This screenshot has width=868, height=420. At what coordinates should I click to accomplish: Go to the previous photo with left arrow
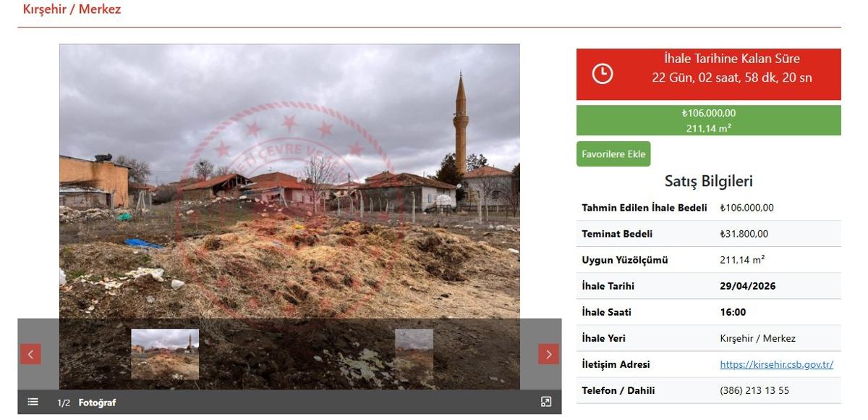coord(30,354)
